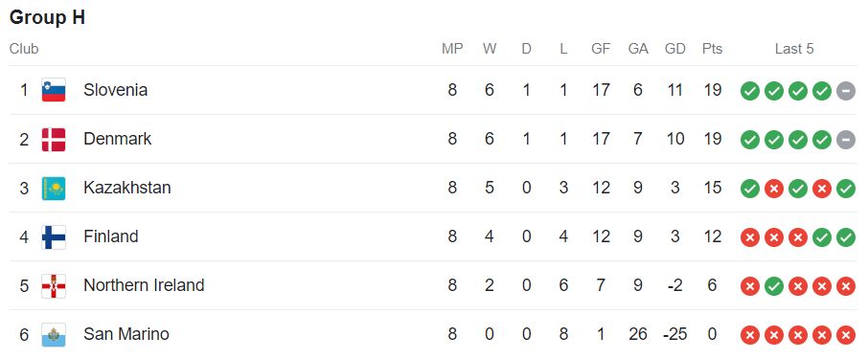Click Denmark's grey dash result icon
Screen dimensions: 868x359
pos(845,140)
